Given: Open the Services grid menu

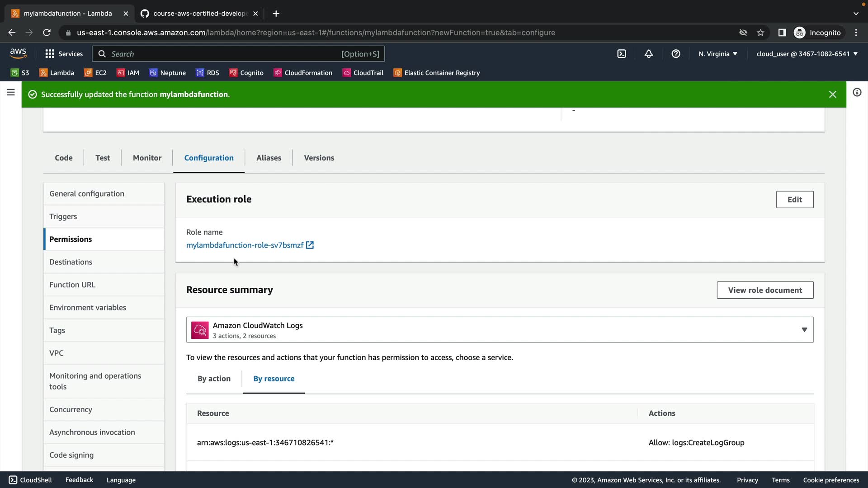Looking at the screenshot, I should coord(64,54).
